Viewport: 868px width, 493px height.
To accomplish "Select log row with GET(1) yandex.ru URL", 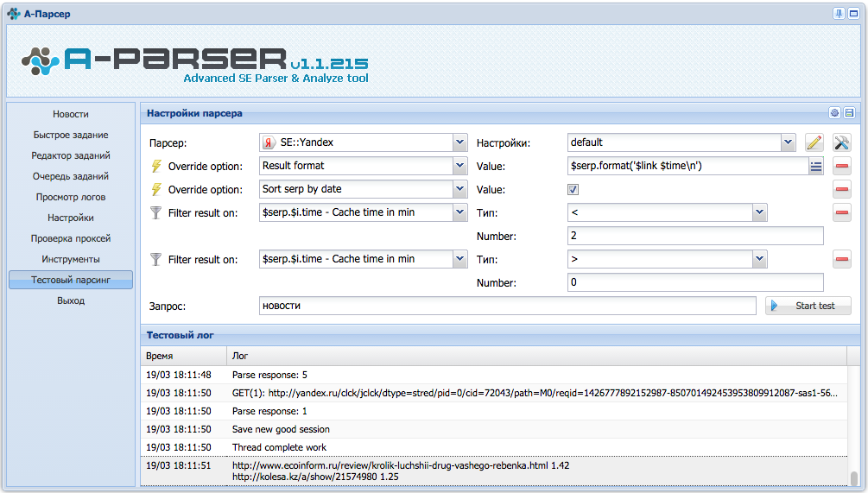I will (494, 393).
